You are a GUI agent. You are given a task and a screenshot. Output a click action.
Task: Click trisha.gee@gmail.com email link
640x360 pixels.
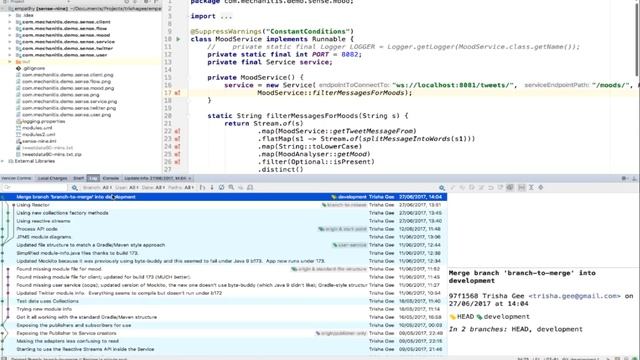pos(574,296)
